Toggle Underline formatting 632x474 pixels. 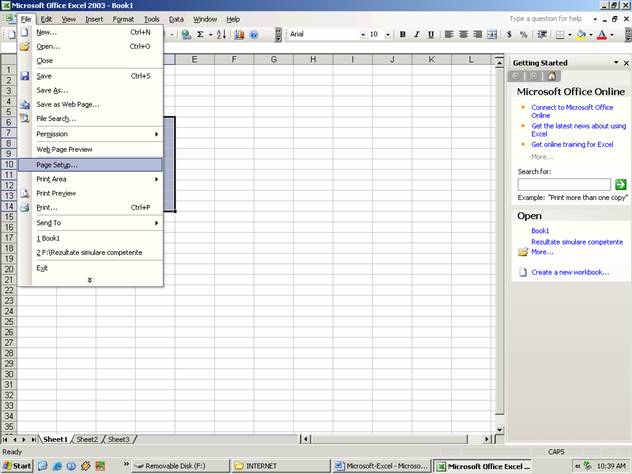click(x=431, y=35)
